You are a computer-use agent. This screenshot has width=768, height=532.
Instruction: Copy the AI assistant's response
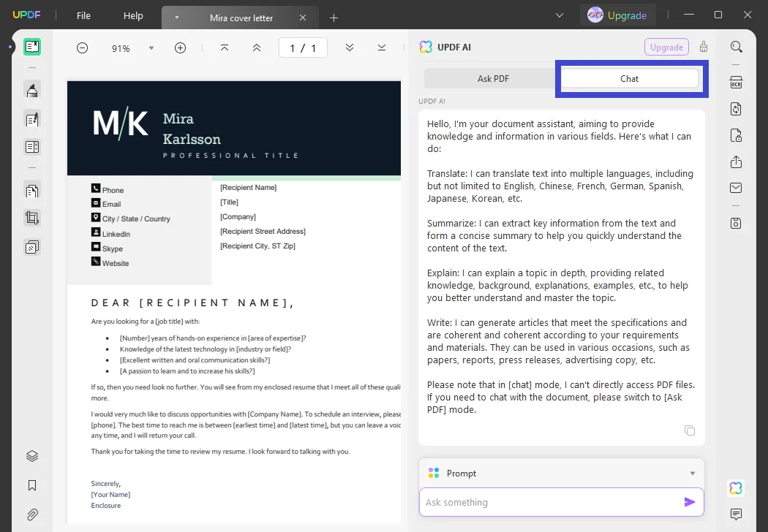point(689,430)
